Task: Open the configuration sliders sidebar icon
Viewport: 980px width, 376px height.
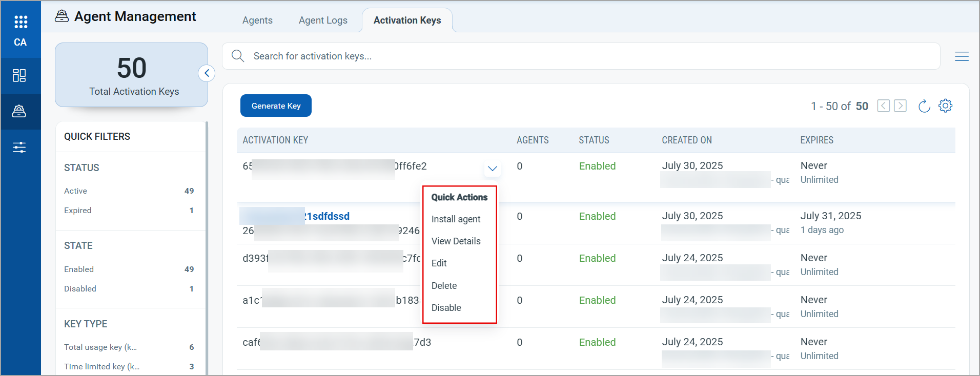Action: tap(19, 148)
